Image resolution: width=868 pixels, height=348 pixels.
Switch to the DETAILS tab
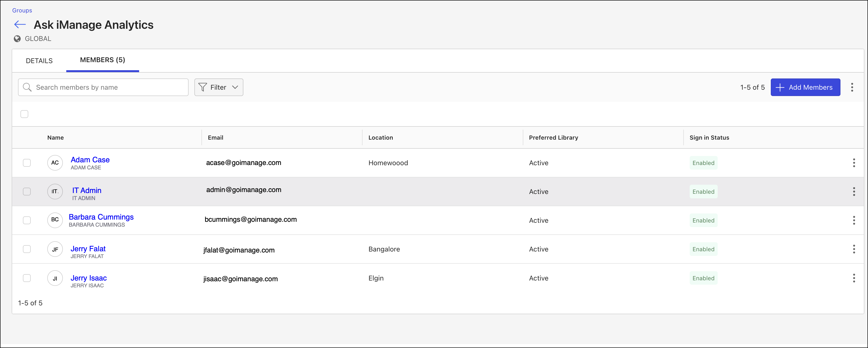39,61
